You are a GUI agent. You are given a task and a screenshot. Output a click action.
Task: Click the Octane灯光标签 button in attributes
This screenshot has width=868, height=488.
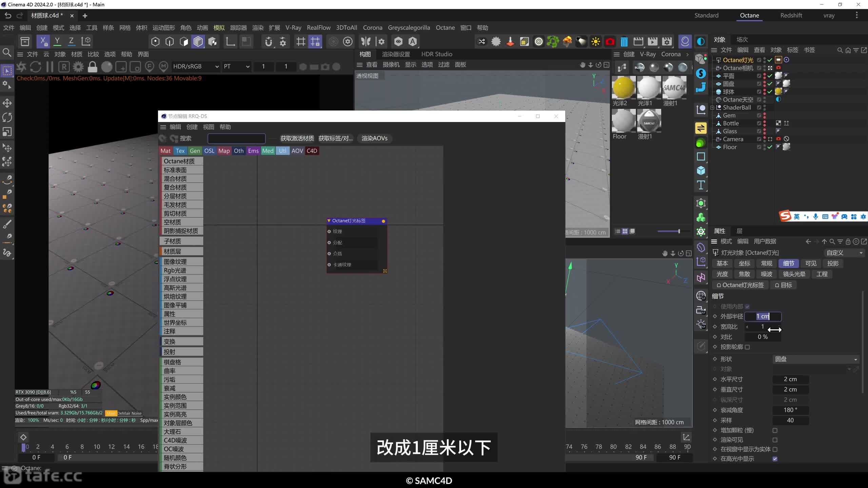coord(740,285)
